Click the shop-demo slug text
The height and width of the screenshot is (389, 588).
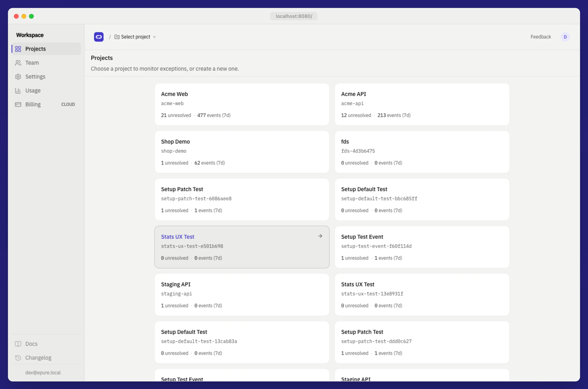click(x=174, y=151)
